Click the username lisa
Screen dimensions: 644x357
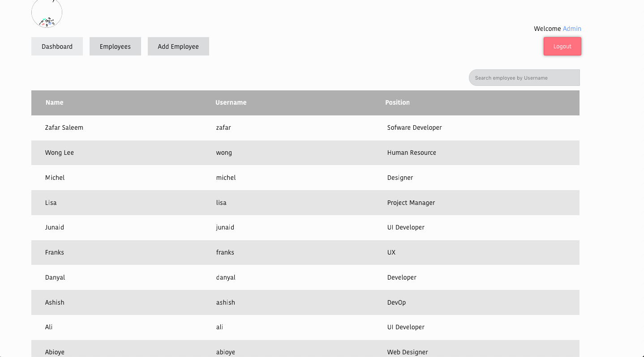pyautogui.click(x=221, y=203)
